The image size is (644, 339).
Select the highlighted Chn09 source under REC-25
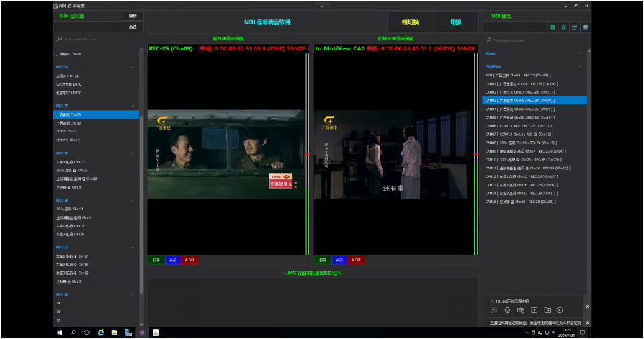point(96,114)
